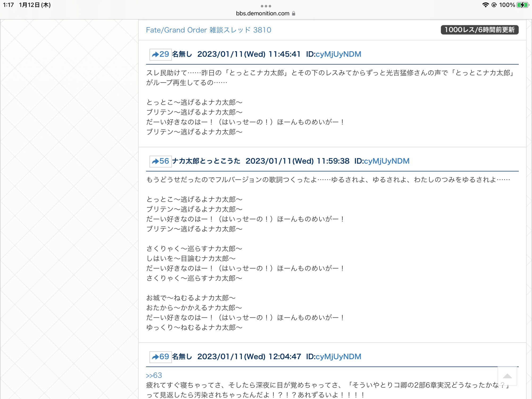This screenshot has height=399, width=532.
Task: Tap the clock time in status bar
Action: [8, 5]
